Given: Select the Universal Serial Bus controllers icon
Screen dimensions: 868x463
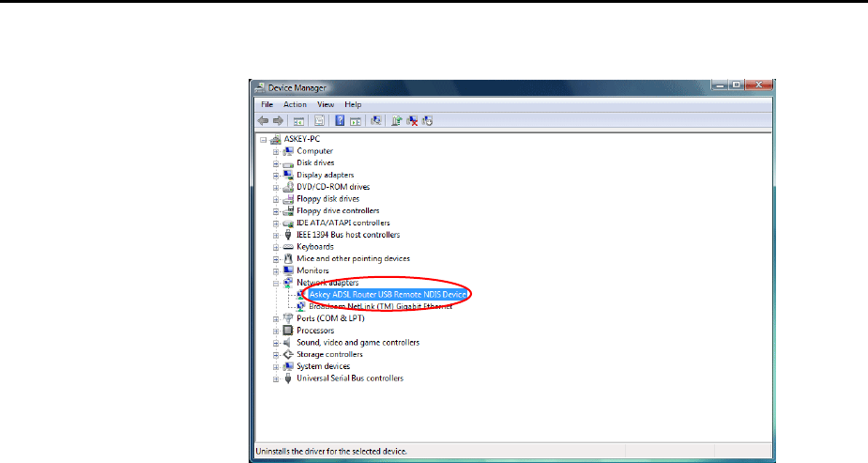Looking at the screenshot, I should coord(288,378).
